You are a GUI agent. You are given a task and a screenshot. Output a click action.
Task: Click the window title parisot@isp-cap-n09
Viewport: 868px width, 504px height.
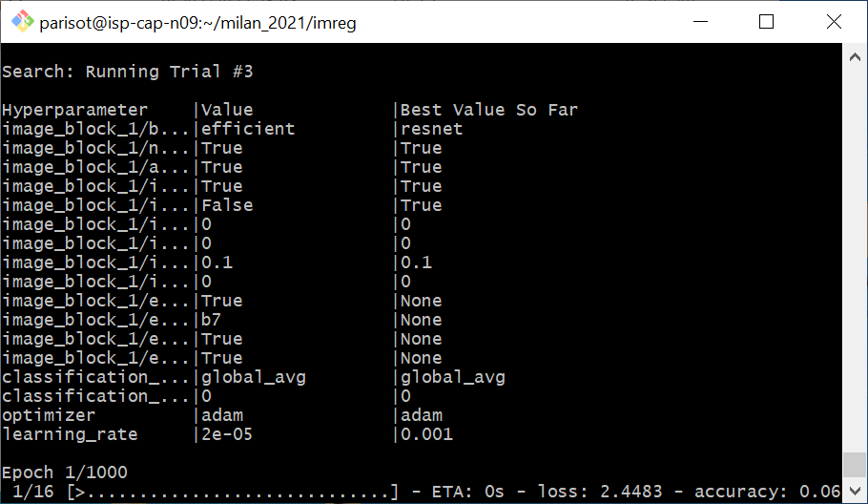[x=197, y=23]
